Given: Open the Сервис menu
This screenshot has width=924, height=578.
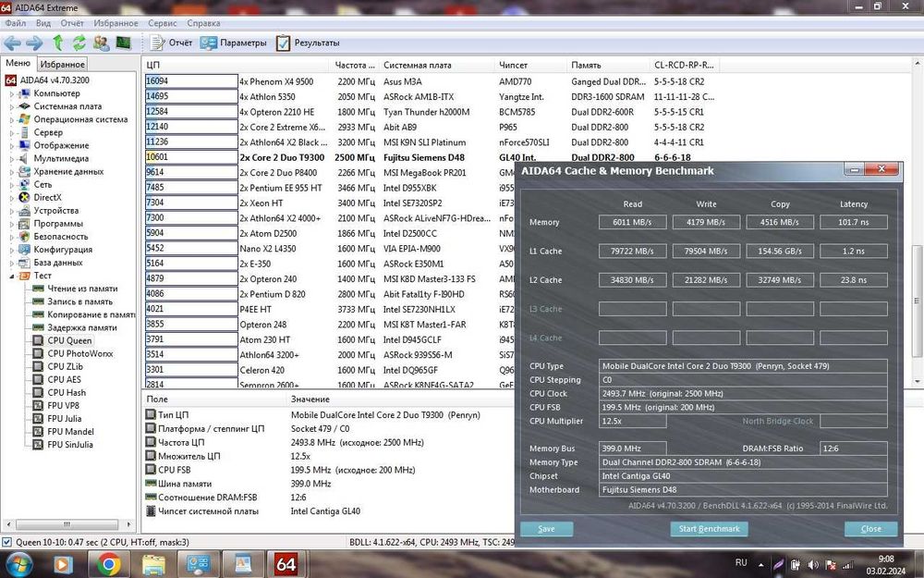Looking at the screenshot, I should point(162,23).
